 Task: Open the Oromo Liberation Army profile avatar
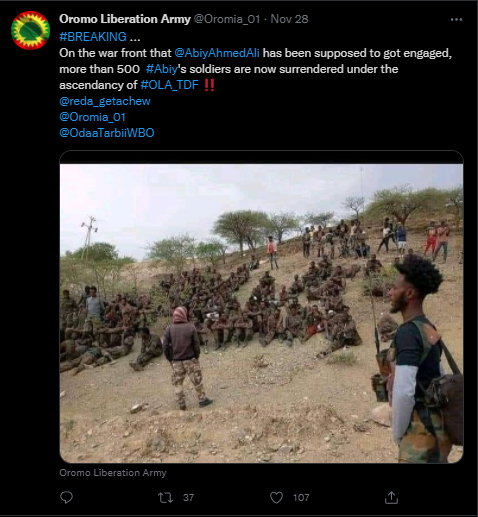click(30, 30)
